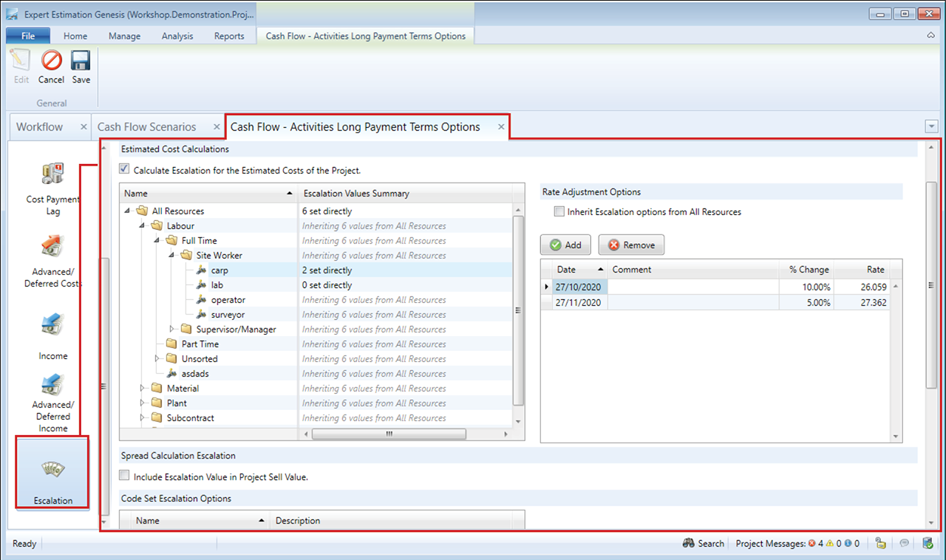The image size is (946, 560).
Task: Select the Income sidebar icon
Action: pyautogui.click(x=53, y=327)
